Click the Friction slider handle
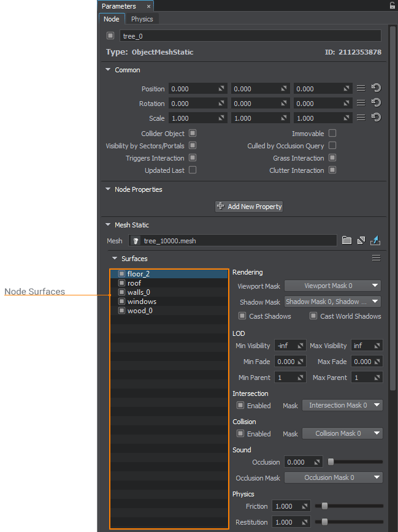The width and height of the screenshot is (398, 532). (324, 506)
